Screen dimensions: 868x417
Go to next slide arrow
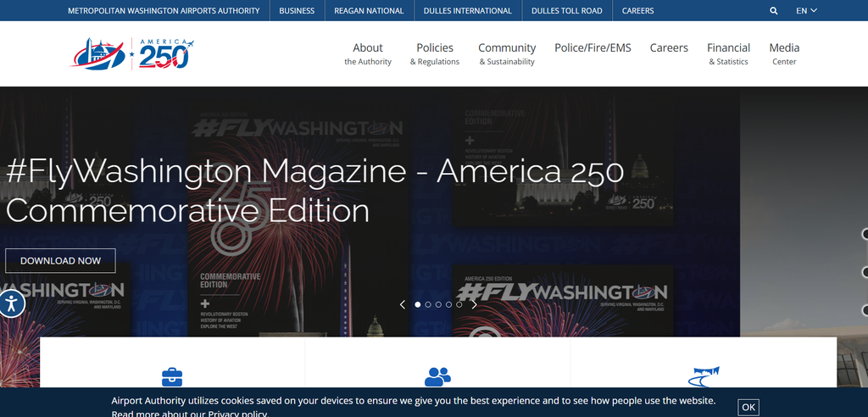pyautogui.click(x=474, y=304)
